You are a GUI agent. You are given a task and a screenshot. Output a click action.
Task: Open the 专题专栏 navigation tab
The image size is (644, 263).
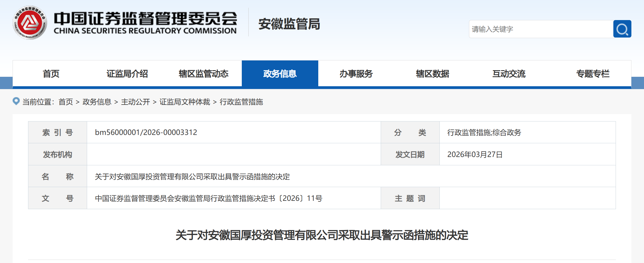593,74
